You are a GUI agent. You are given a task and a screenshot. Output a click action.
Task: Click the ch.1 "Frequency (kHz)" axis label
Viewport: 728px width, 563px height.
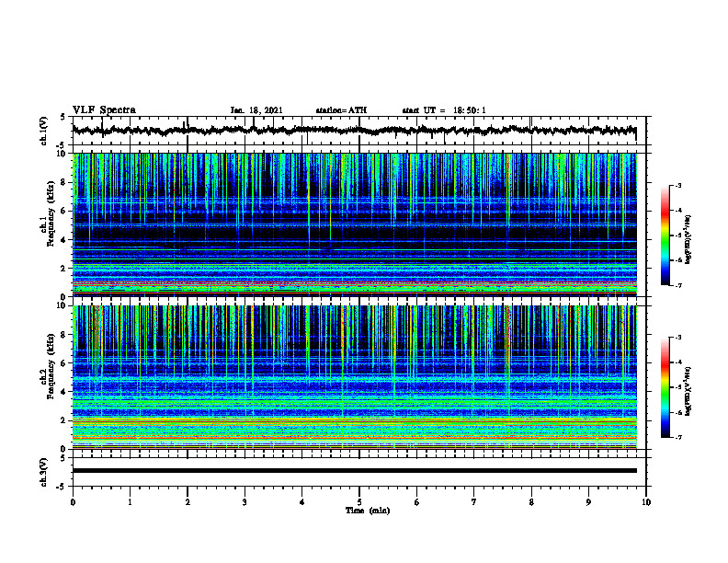[x=51, y=213]
